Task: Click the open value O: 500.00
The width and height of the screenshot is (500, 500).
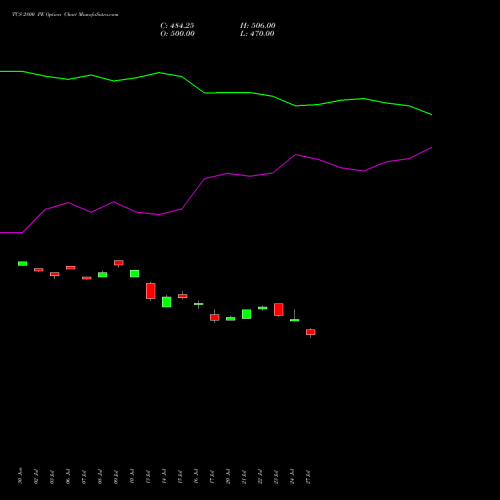Action: tap(177, 34)
